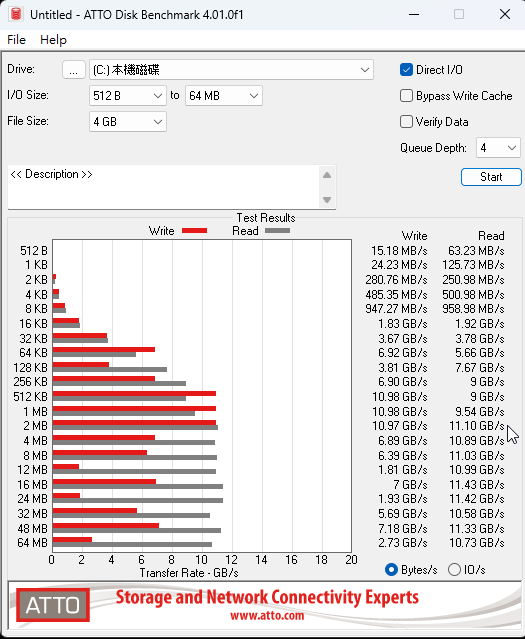This screenshot has width=525, height=639.
Task: Click the www.atto.com link in banner
Action: click(x=267, y=615)
